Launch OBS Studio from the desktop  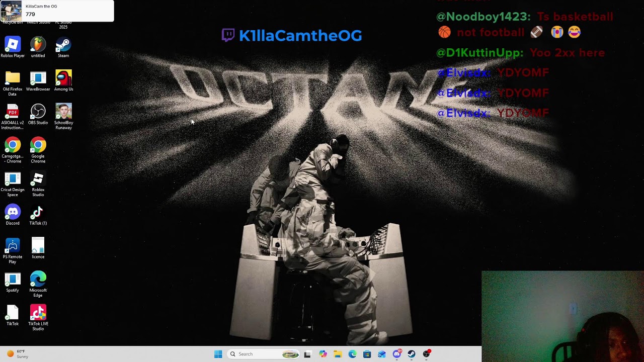[38, 114]
